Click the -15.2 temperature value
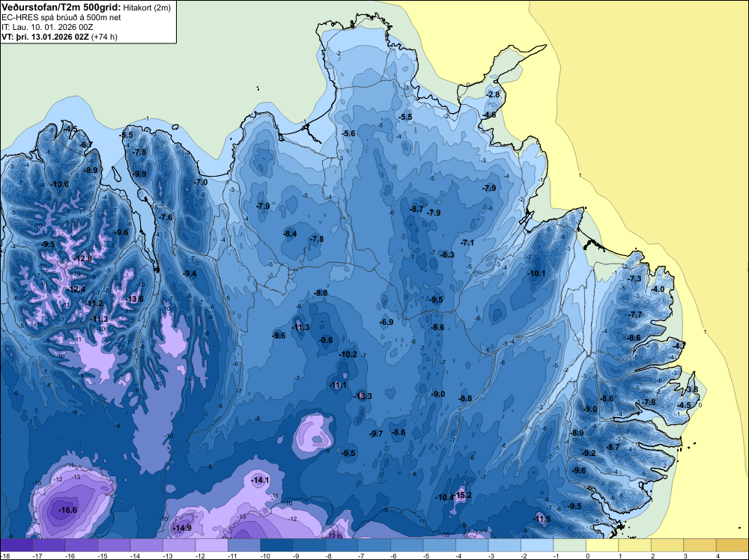 coord(462,495)
